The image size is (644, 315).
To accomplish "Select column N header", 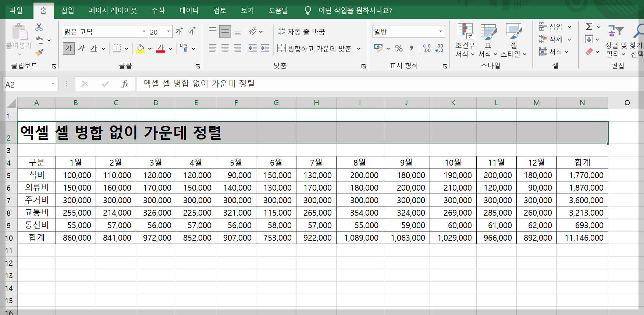I will tap(582, 103).
